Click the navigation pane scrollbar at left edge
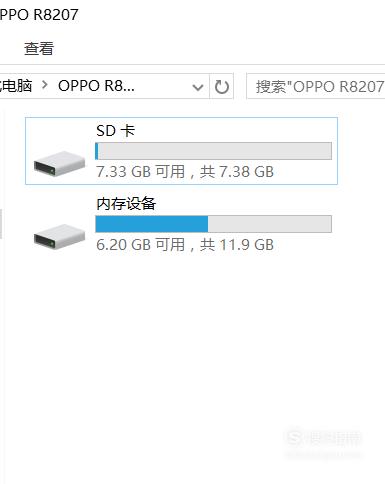This screenshot has width=385, height=484. (x=1, y=223)
